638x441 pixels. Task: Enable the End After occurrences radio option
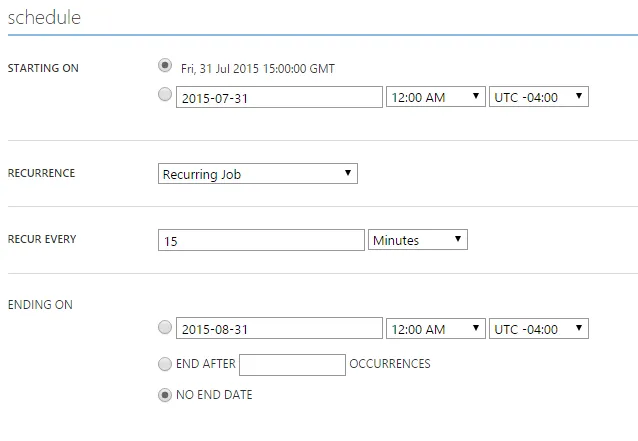pos(165,364)
